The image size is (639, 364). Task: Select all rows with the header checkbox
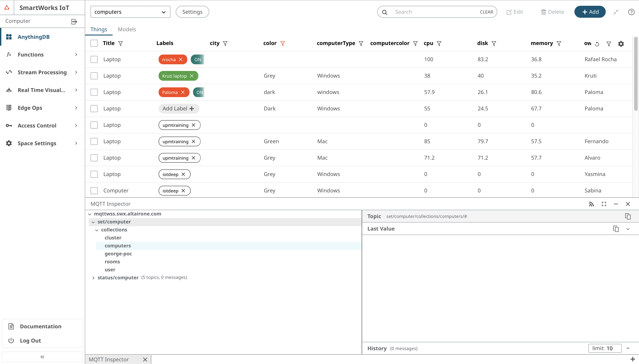pyautogui.click(x=94, y=43)
